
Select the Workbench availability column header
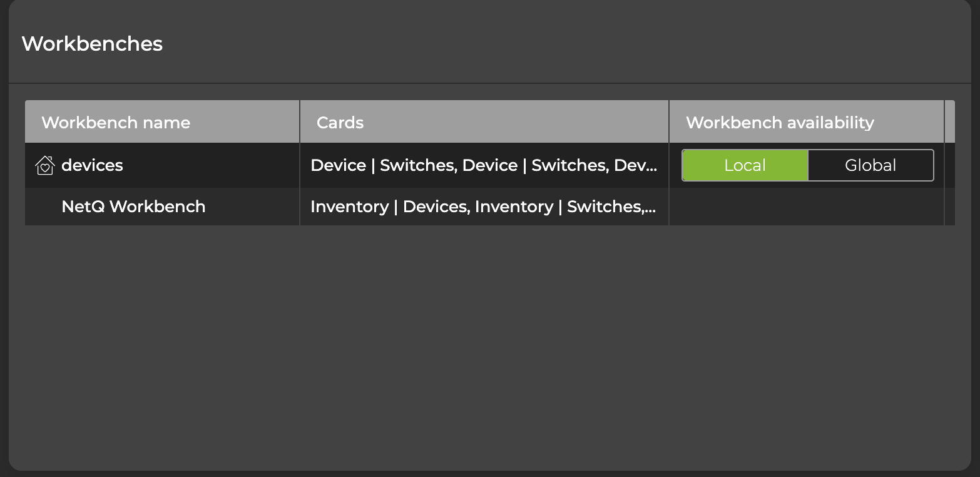pos(780,122)
